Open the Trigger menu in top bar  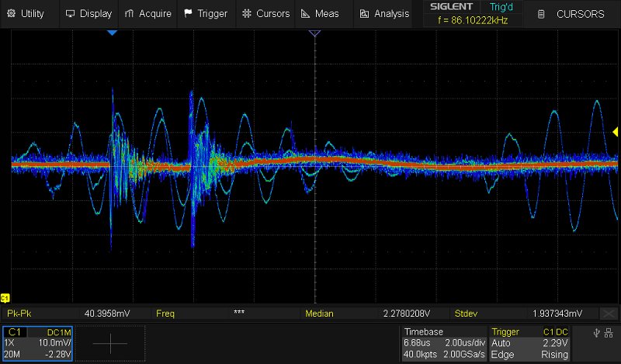point(206,13)
